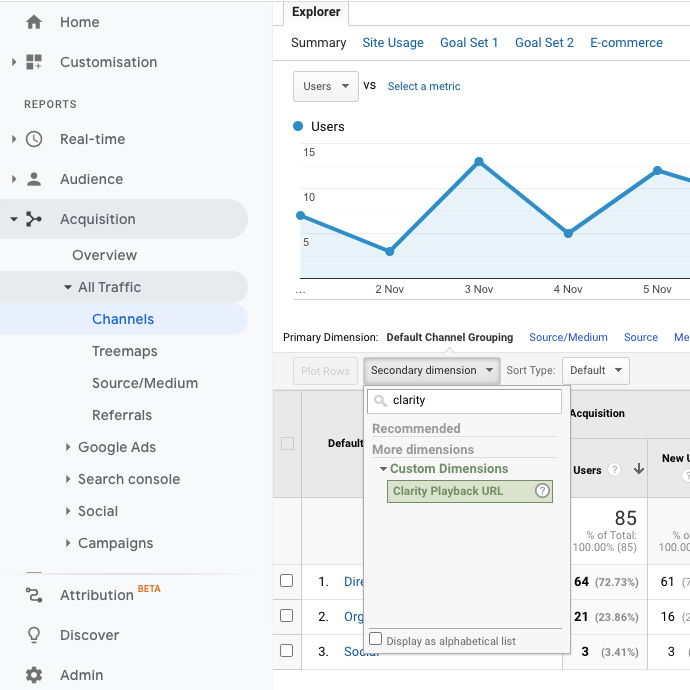This screenshot has height=690, width=690.
Task: Click the 2 Nov data point on chart
Action: (389, 251)
